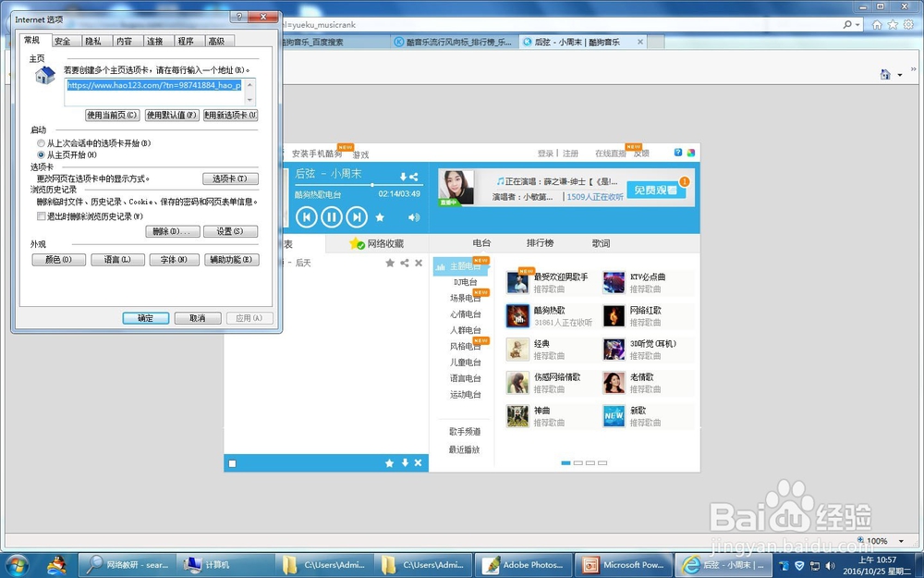
Task: Confirm dialog with 确定 button
Action: coord(146,318)
